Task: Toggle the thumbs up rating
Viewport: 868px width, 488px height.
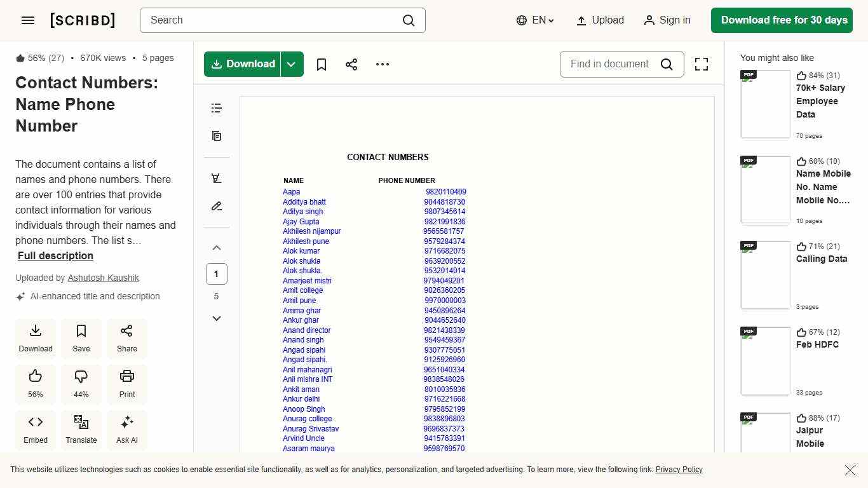Action: coord(35,384)
